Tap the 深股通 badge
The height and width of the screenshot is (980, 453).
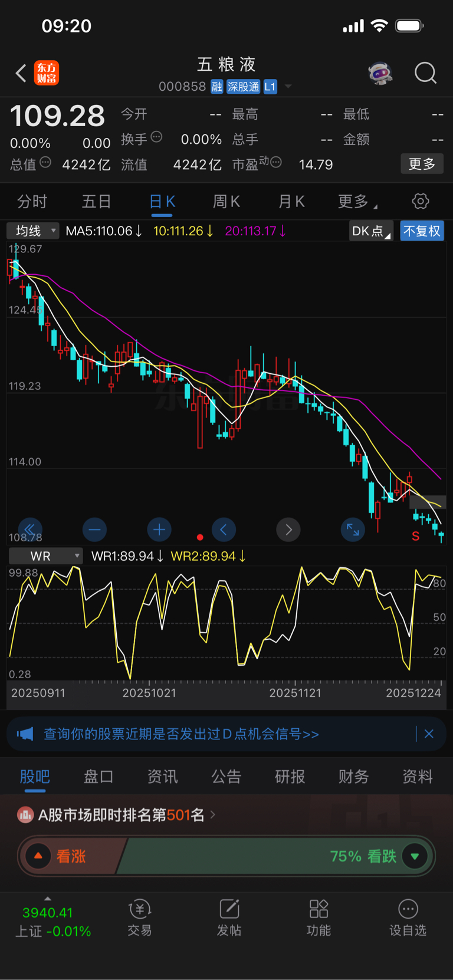point(244,87)
